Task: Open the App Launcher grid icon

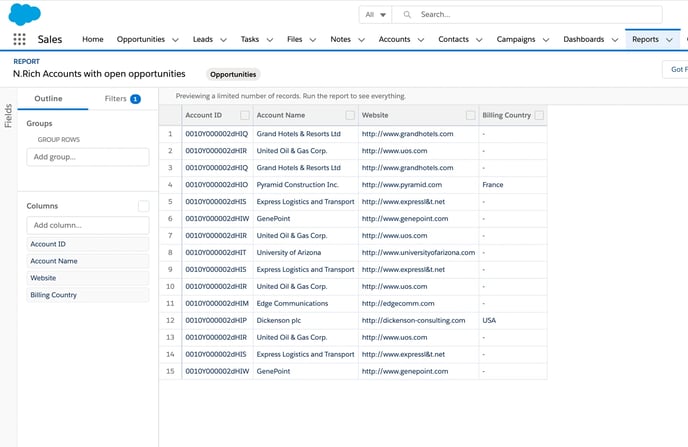Action: (19, 39)
